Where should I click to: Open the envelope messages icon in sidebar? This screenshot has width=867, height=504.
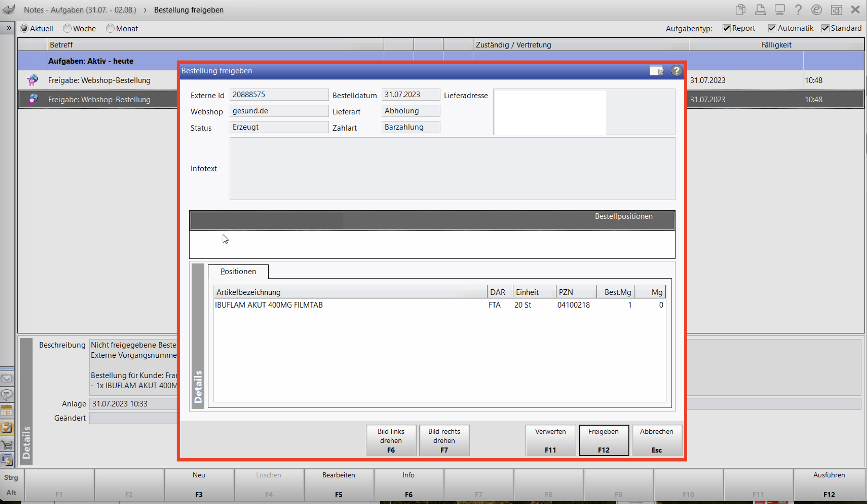pos(7,379)
